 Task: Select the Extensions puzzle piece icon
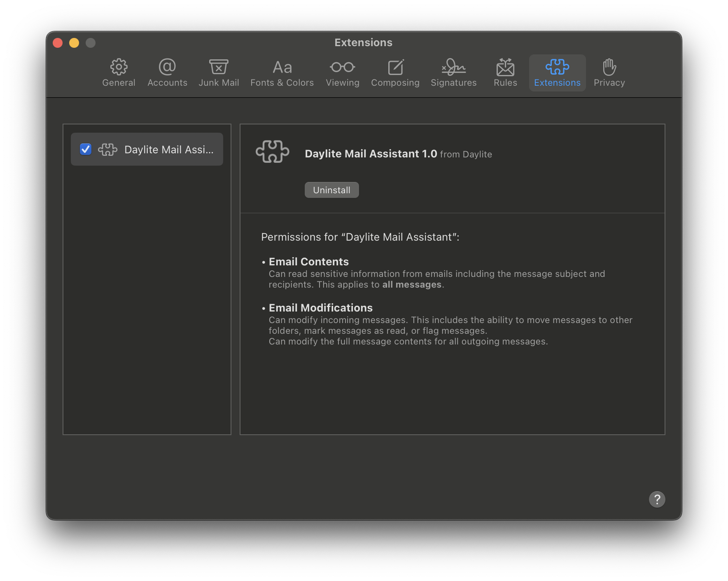(557, 67)
